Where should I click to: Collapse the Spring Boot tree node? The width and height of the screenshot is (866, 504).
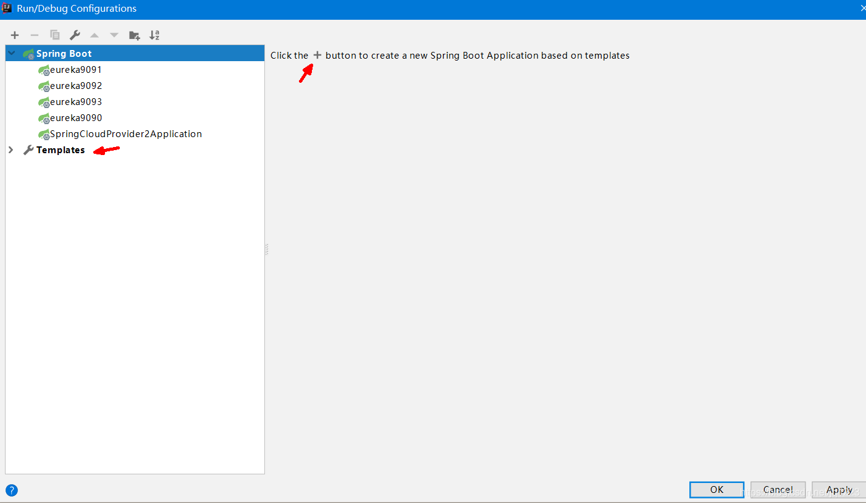coord(11,54)
